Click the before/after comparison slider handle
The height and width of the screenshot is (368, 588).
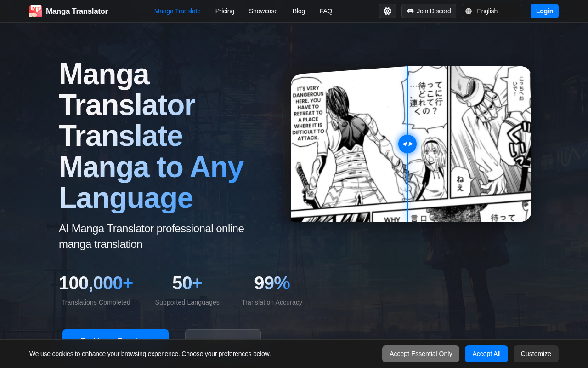[407, 144]
